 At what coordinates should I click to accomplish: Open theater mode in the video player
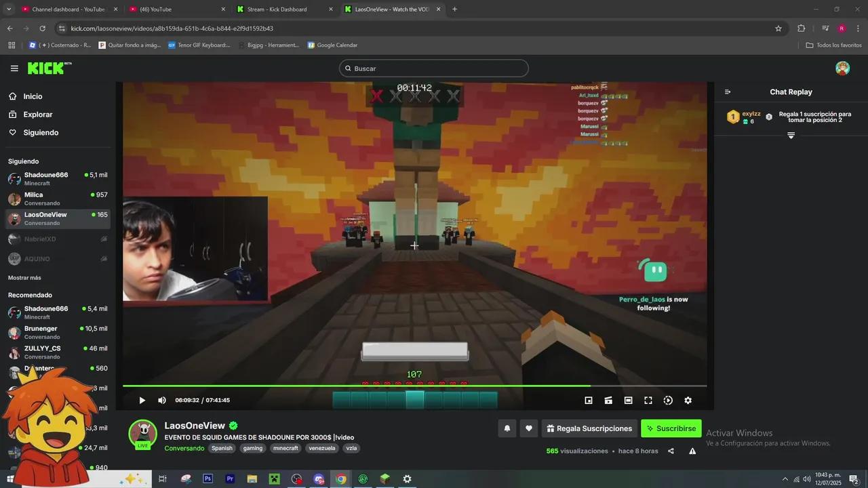(628, 400)
